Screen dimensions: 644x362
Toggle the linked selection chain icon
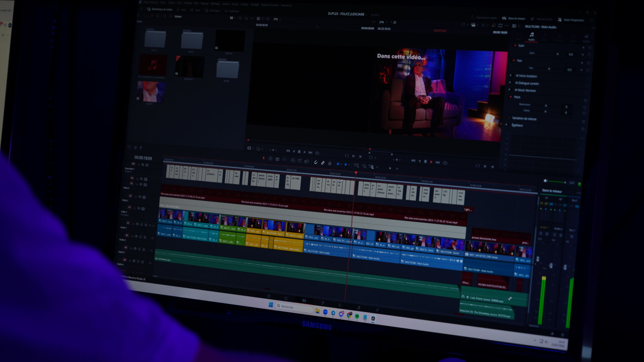pyautogui.click(x=323, y=163)
